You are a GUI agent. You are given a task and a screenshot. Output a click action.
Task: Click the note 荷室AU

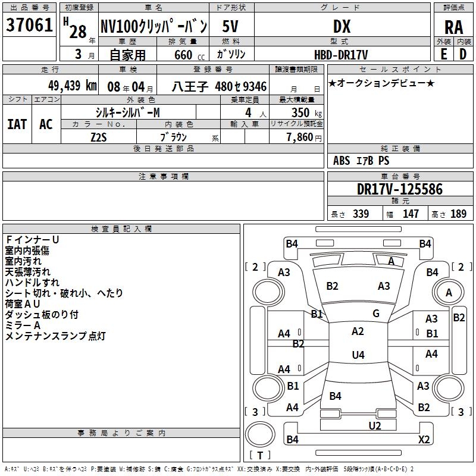(23, 303)
